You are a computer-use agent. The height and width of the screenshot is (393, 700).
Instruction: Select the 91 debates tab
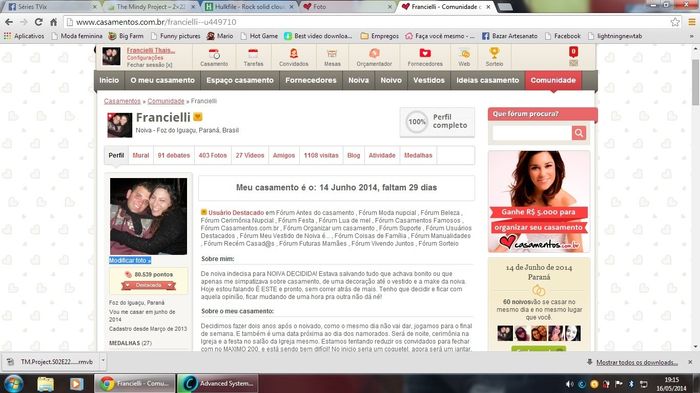174,155
